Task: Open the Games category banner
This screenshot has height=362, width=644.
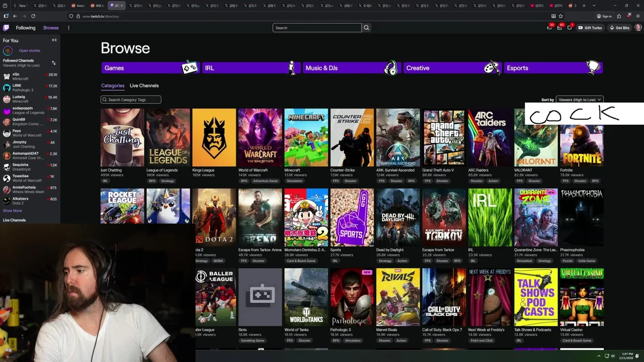Action: coord(150,68)
